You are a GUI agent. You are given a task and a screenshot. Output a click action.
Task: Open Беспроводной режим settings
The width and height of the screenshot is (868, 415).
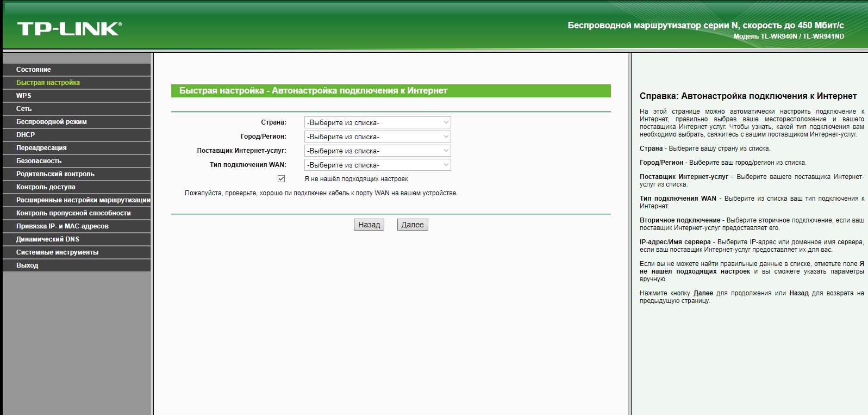(x=52, y=122)
